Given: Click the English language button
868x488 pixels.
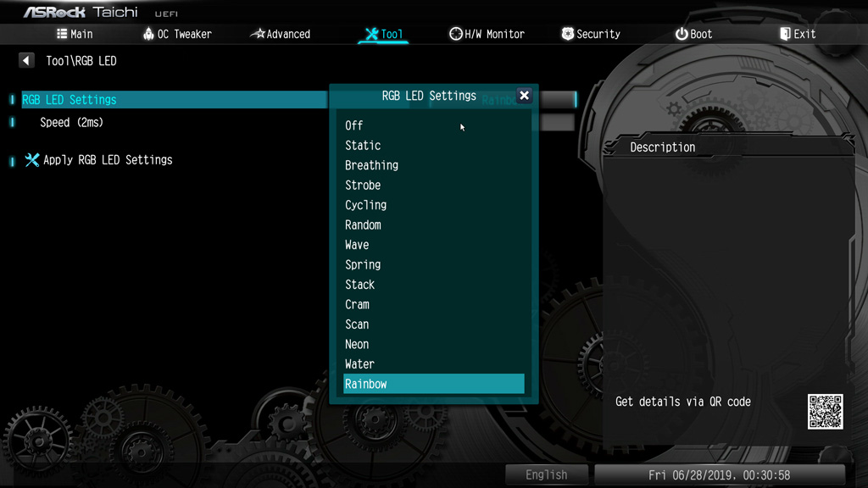Looking at the screenshot, I should click(546, 474).
